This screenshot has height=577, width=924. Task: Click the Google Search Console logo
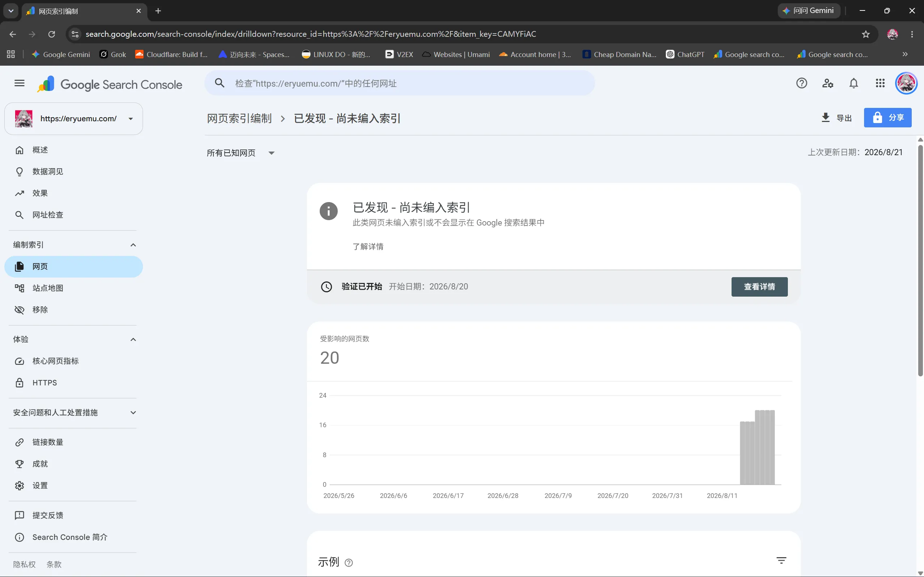point(109,84)
